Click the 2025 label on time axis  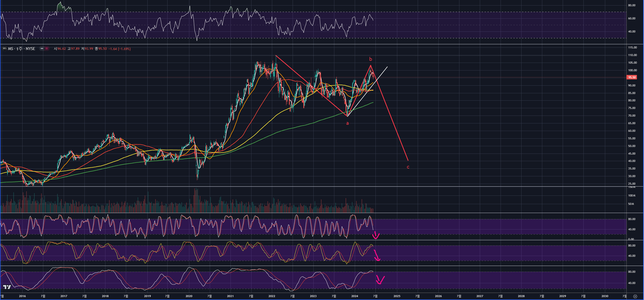[397, 296]
